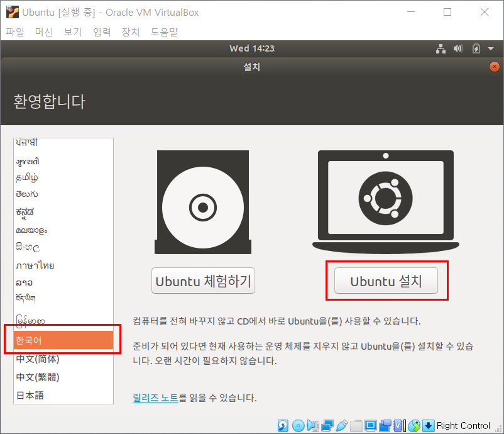
Task: Click the shared folders icon in status bar
Action: click(356, 426)
